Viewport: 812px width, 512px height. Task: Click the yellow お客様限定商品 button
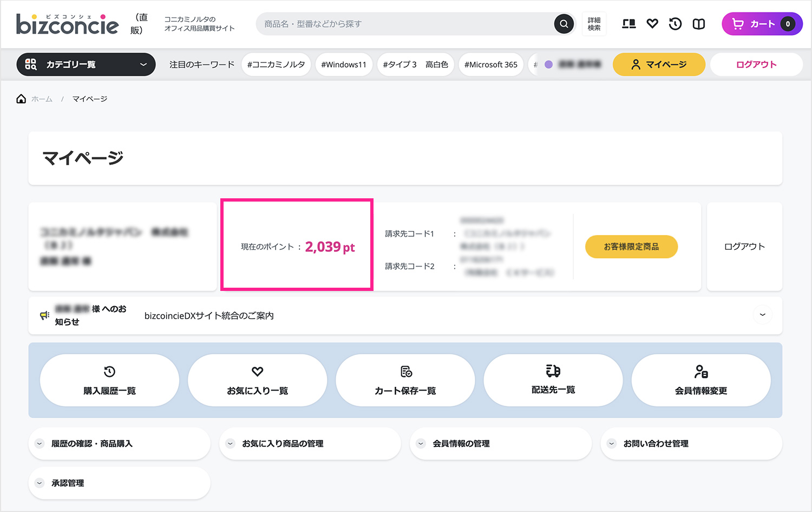[631, 247]
